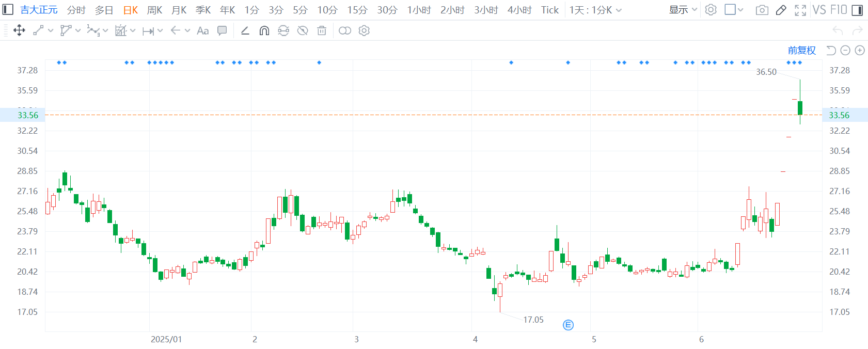Toggle the drawing pencil tool
Image resolution: width=868 pixels, height=349 pixels.
pos(781,10)
